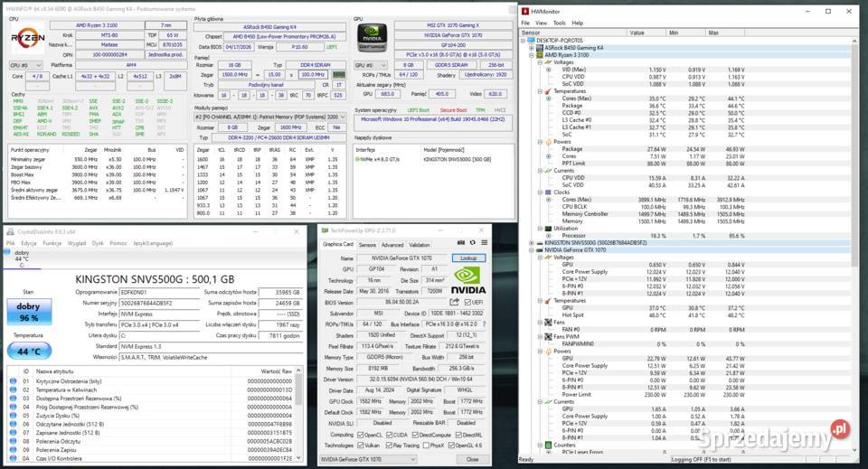Image resolution: width=868 pixels, height=469 pixels.
Task: Expand KINGSTON SNVS500G node in HWMonitor
Action: 532,243
